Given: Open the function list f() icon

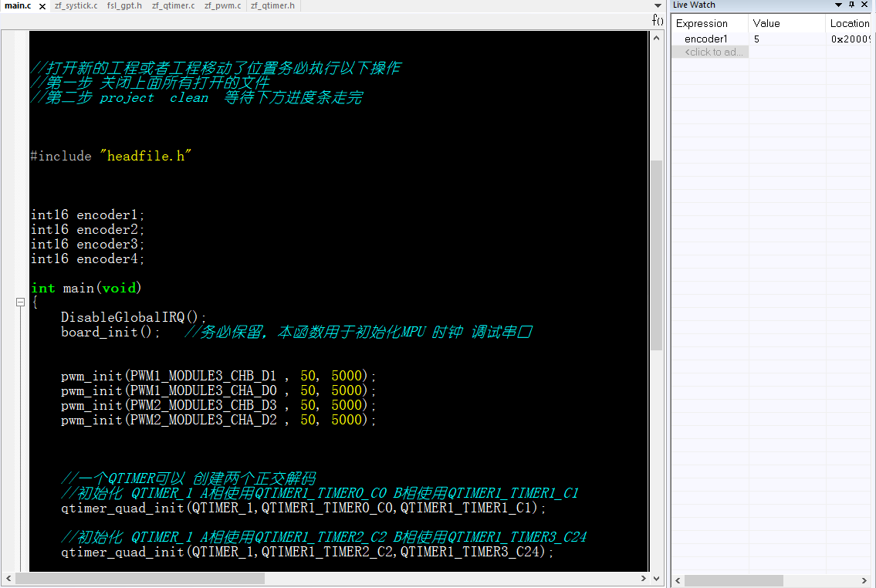Looking at the screenshot, I should pyautogui.click(x=658, y=21).
